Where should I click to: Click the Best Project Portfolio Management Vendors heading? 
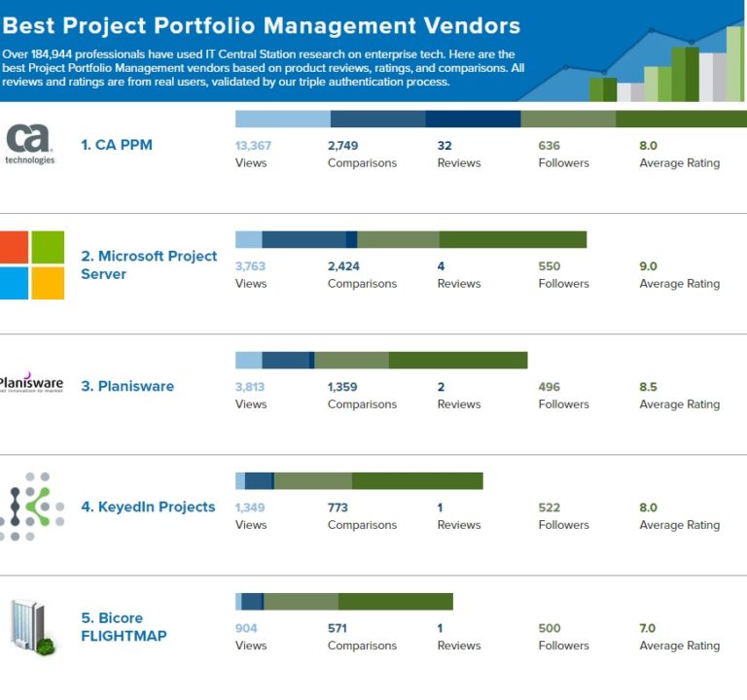point(262,26)
